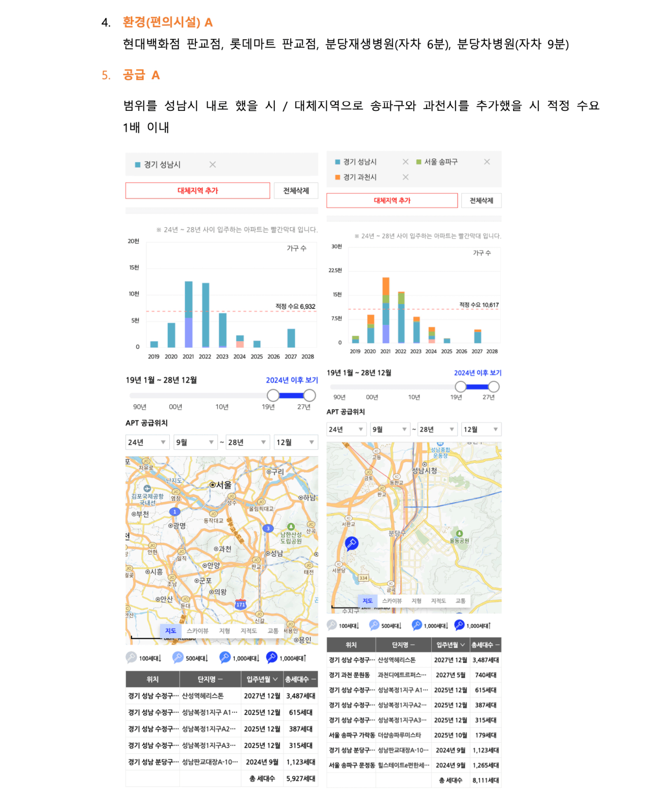Sort right table by 단지명 header
The image size is (672, 807).
click(x=404, y=645)
